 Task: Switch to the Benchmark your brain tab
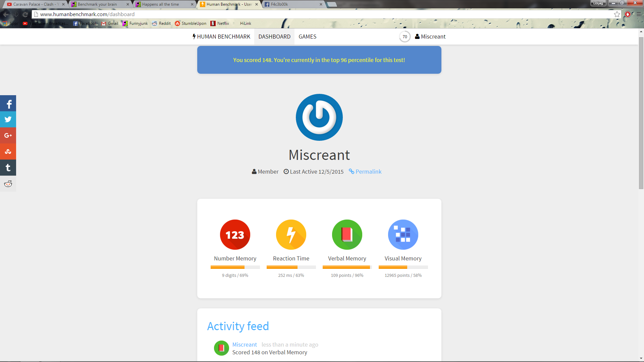[x=97, y=4]
